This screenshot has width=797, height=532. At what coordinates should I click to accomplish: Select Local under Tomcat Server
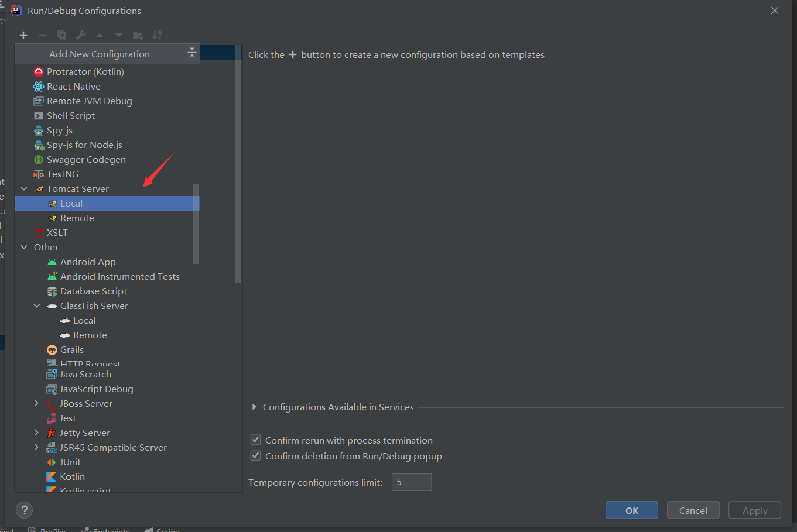tap(107, 203)
